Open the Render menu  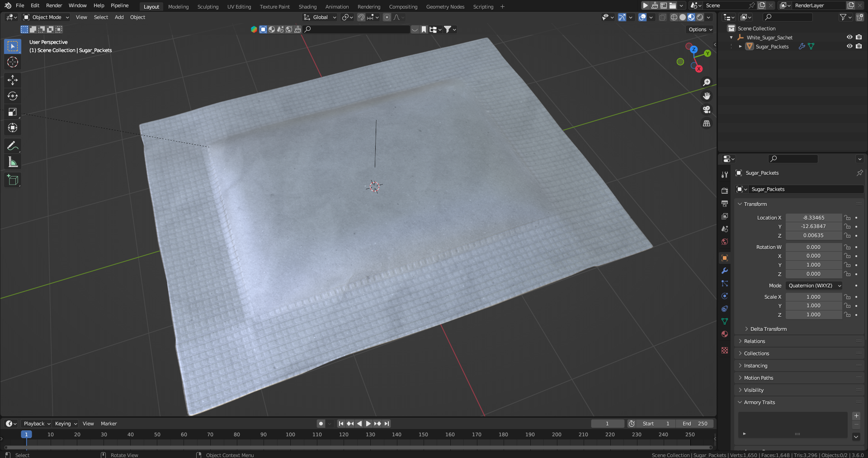pos(54,5)
